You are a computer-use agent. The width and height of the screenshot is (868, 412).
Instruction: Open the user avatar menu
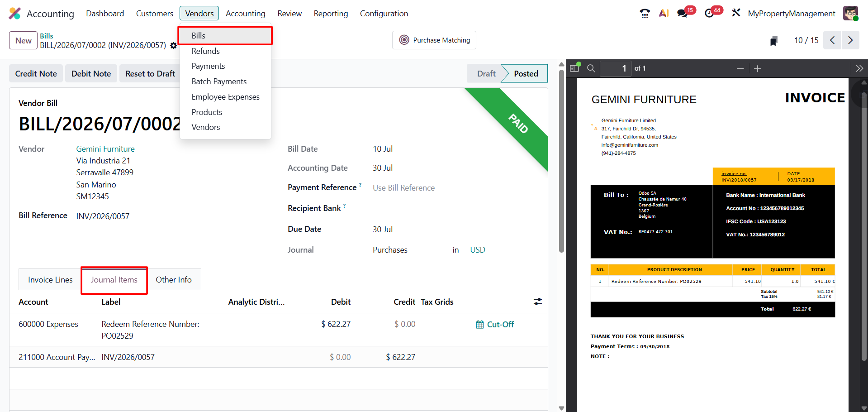850,14
